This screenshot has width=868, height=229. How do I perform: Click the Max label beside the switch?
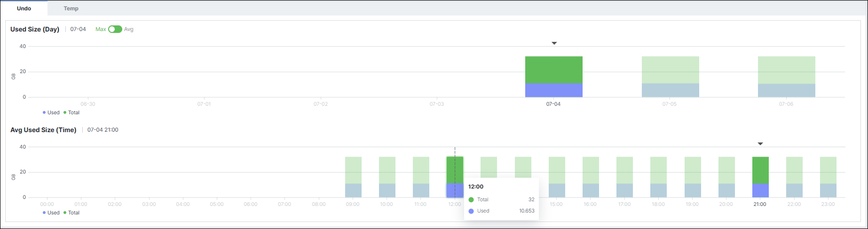click(101, 29)
